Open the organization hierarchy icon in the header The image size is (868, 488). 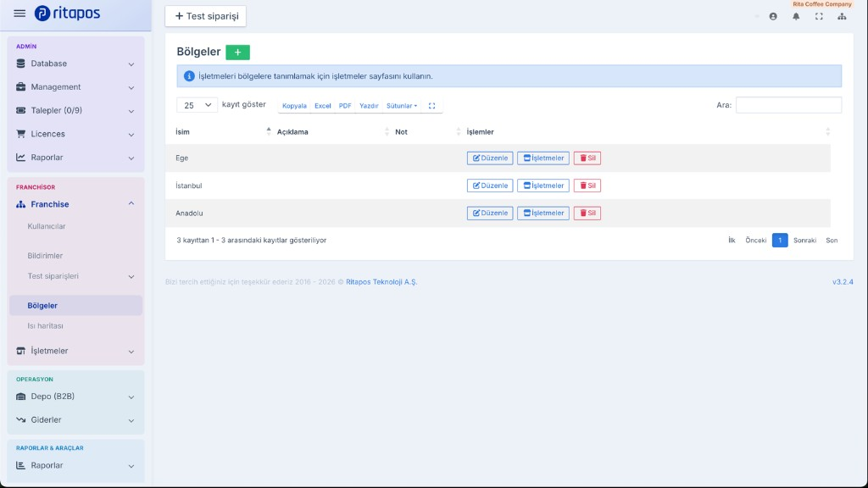(x=842, y=17)
